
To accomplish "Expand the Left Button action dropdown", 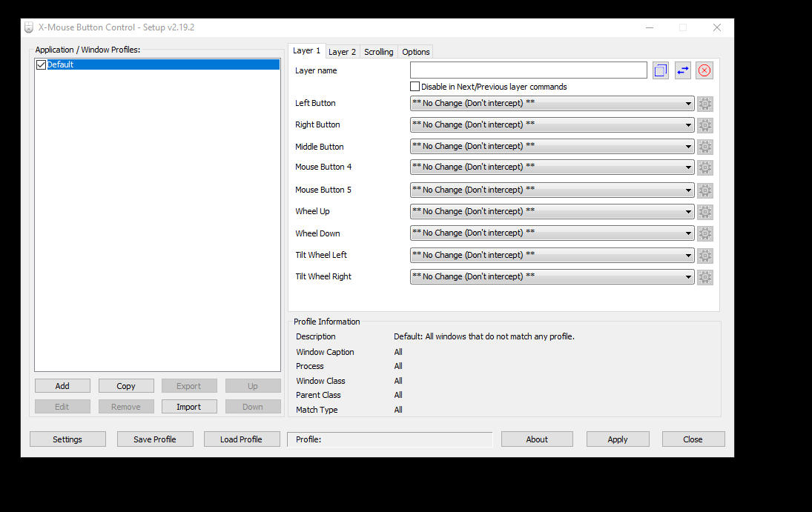I will (x=552, y=104).
